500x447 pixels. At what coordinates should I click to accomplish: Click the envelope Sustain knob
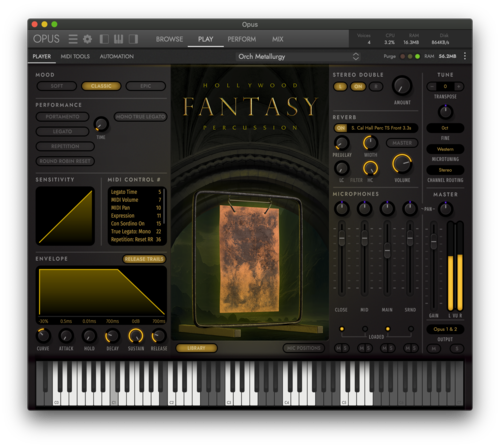point(136,336)
